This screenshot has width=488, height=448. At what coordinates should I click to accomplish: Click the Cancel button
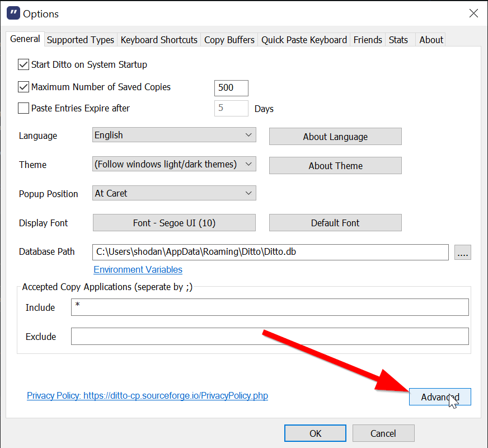383,433
